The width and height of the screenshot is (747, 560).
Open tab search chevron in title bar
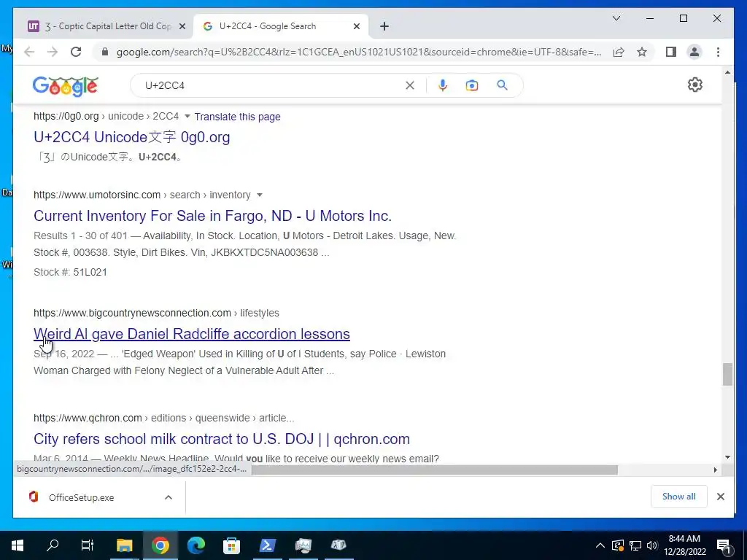616,18
